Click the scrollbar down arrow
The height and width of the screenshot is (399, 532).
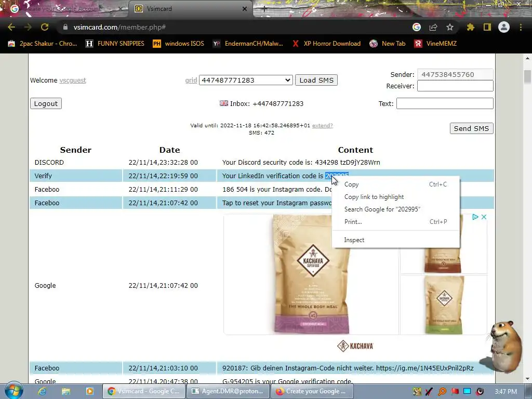pyautogui.click(x=527, y=379)
